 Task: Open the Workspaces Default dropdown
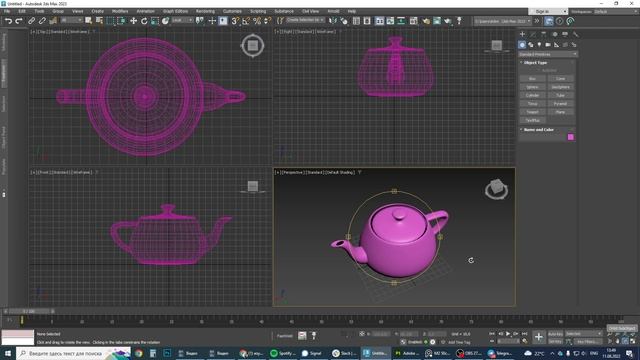(617, 11)
